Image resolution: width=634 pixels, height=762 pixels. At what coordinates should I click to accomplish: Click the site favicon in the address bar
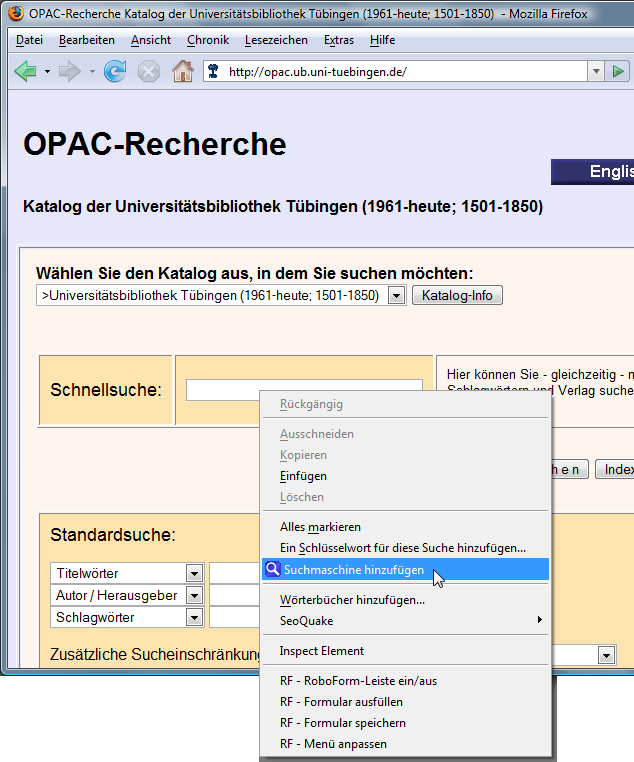(x=213, y=72)
